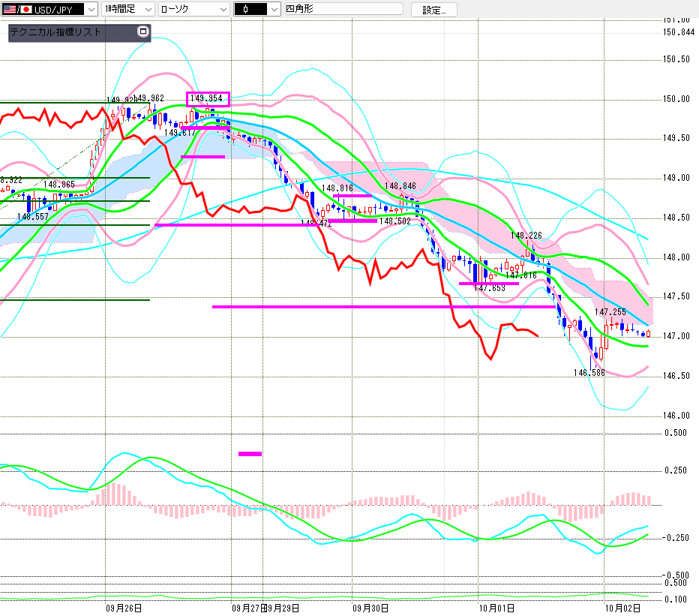This screenshot has height=616, width=699.
Task: Open the USD/JPY currency pair dropdown arrow
Action: coord(91,9)
